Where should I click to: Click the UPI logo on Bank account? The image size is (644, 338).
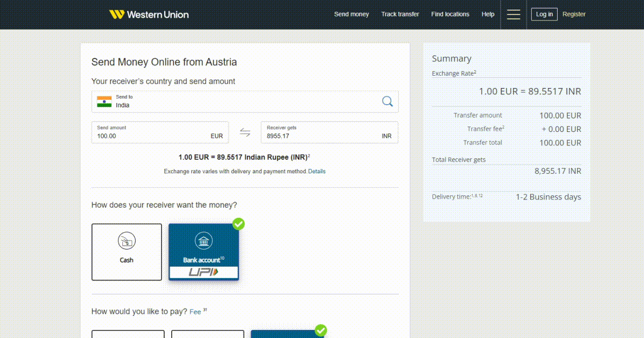point(203,273)
